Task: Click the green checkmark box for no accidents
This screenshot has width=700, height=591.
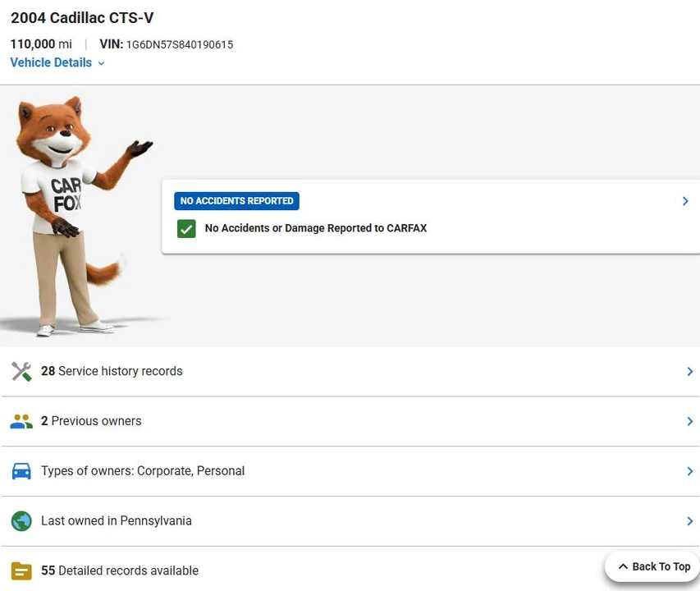Action: pyautogui.click(x=186, y=228)
